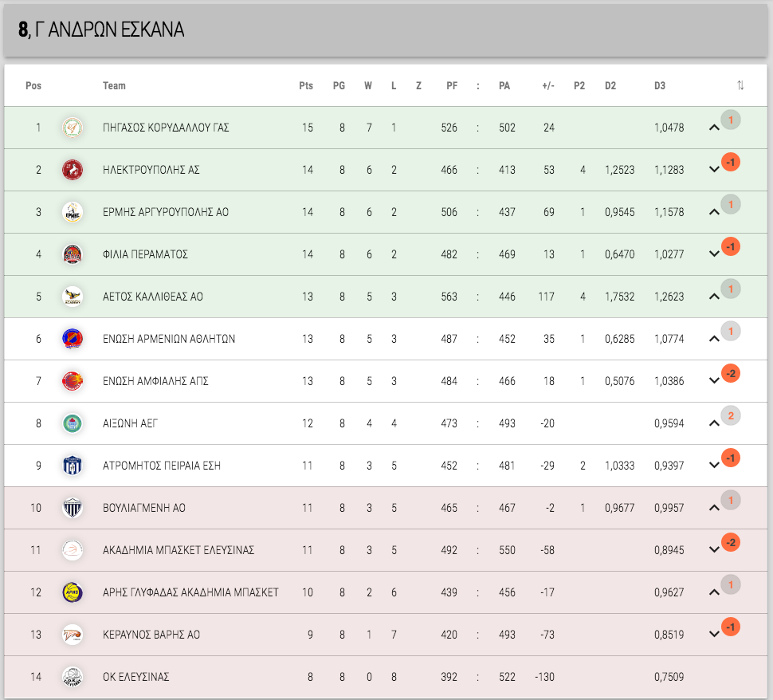Sort by the D3 column header
The image size is (773, 700).
660,86
